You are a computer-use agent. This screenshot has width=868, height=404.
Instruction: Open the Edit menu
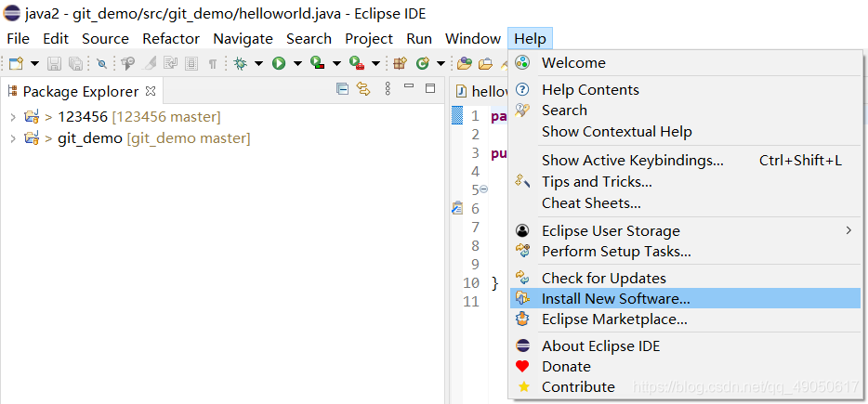click(56, 39)
